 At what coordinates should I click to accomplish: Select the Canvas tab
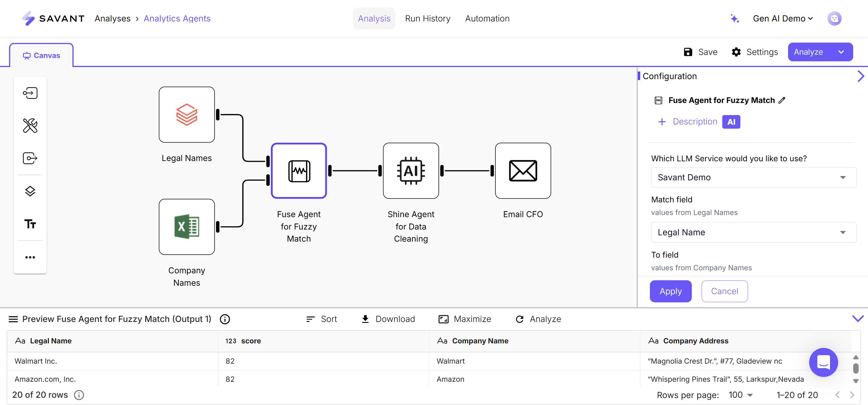point(41,55)
